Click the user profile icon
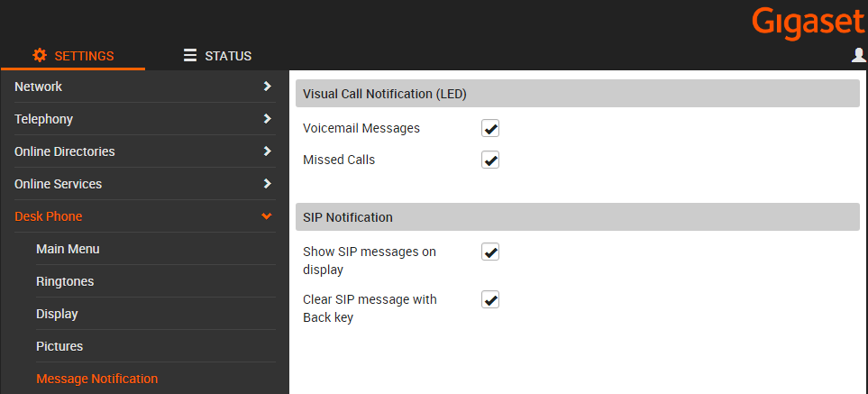 [859, 55]
